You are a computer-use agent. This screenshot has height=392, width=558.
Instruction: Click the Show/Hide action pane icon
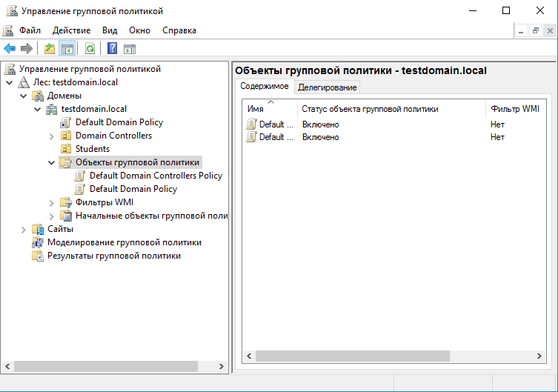130,49
